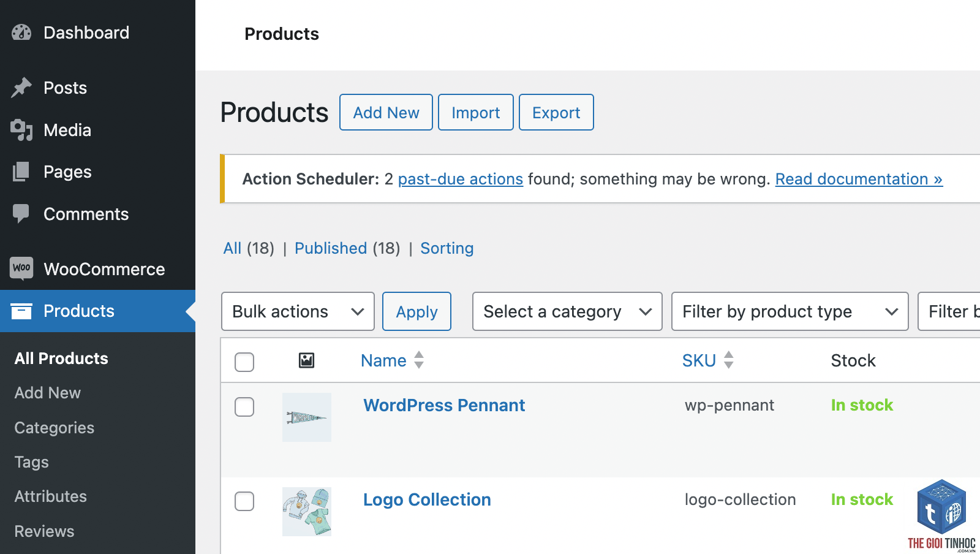Toggle the select-all products checkbox
The width and height of the screenshot is (980, 554).
pyautogui.click(x=244, y=362)
